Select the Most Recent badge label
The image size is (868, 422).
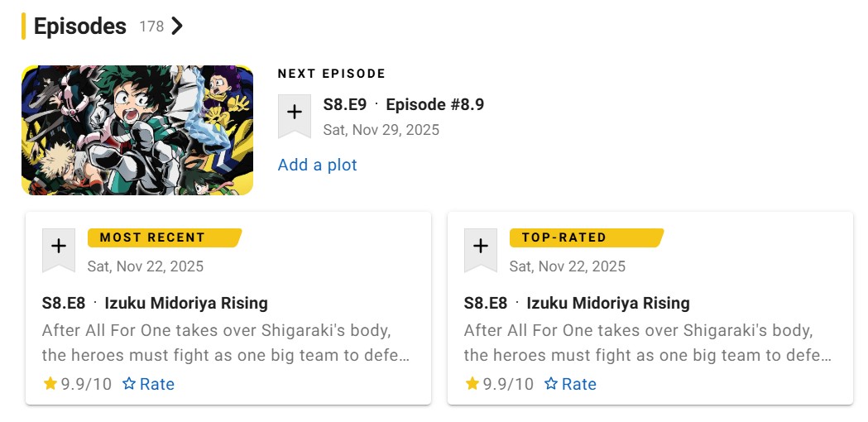pyautogui.click(x=152, y=237)
